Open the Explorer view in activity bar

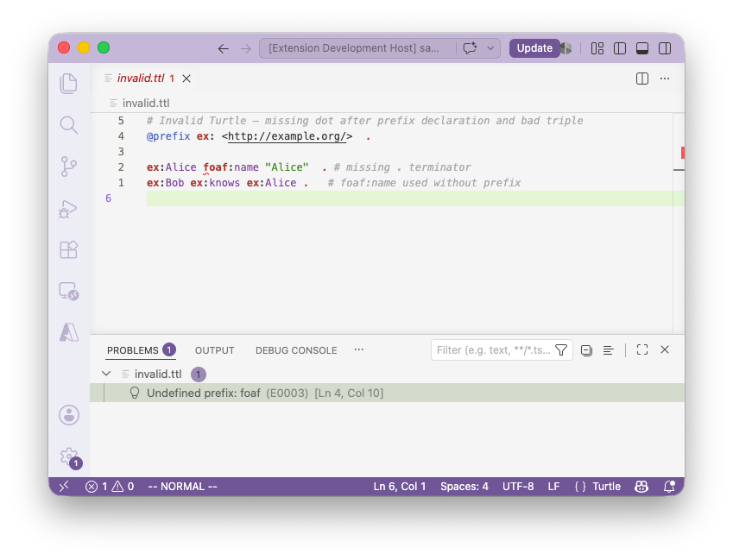(69, 84)
